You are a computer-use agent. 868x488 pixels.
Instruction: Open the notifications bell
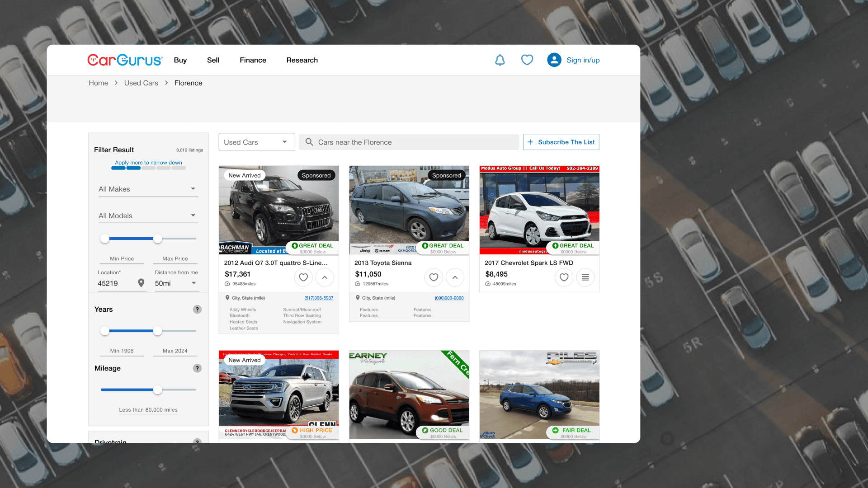tap(500, 60)
